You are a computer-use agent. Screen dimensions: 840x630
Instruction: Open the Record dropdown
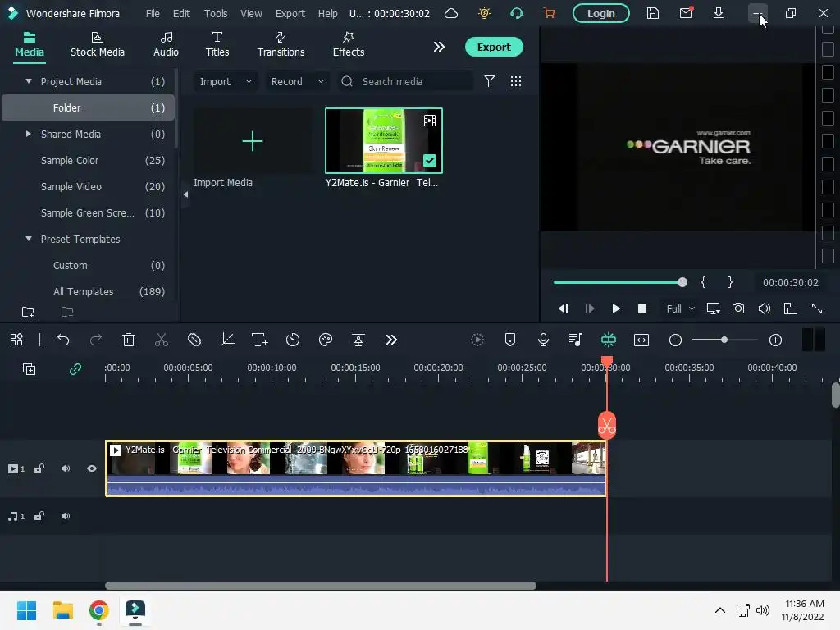(x=297, y=81)
